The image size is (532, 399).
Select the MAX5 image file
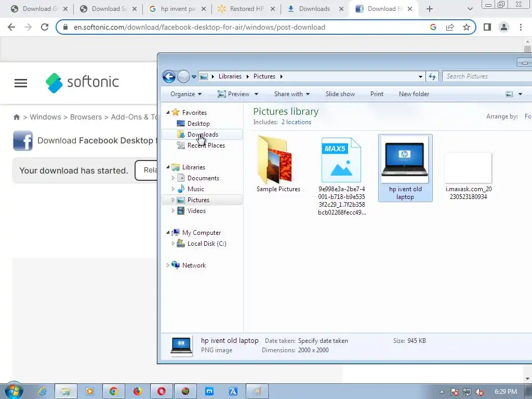click(x=342, y=176)
